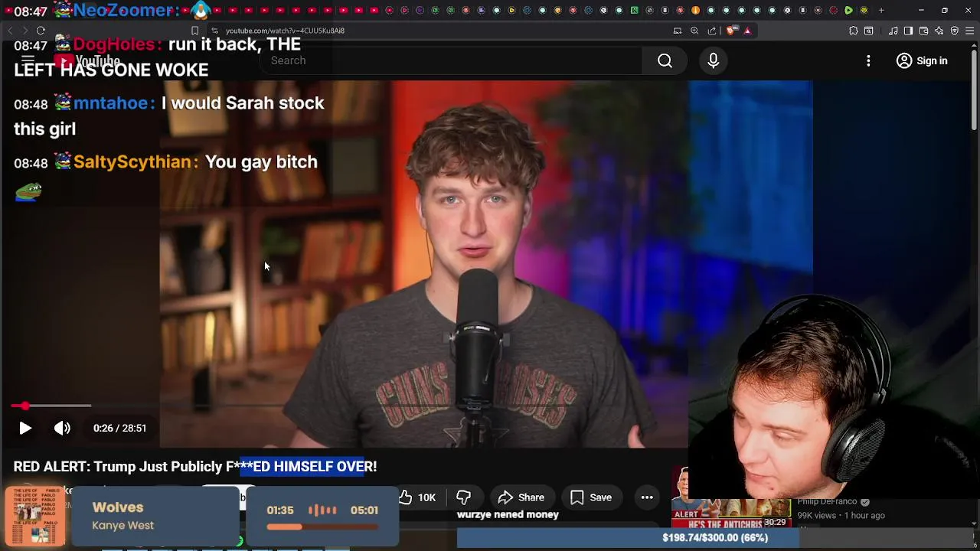The image size is (980, 551).
Task: Mute the video volume speaker icon
Action: tap(62, 429)
